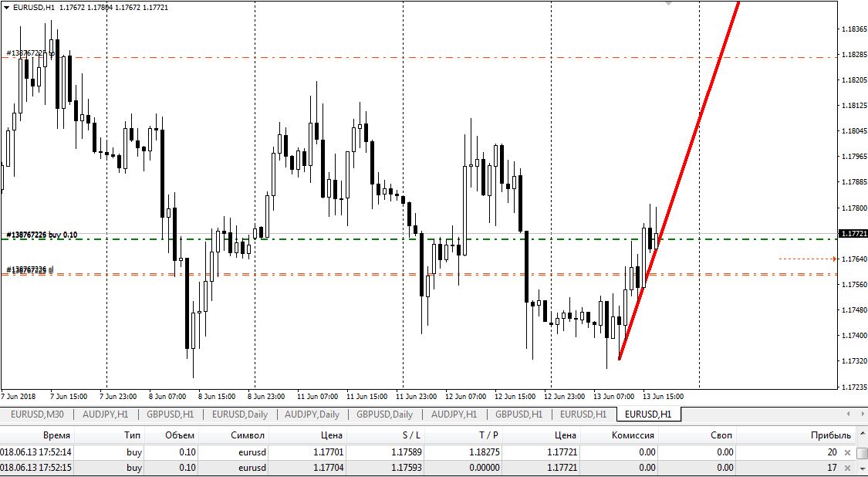Sort orders by the Время column

(56, 435)
